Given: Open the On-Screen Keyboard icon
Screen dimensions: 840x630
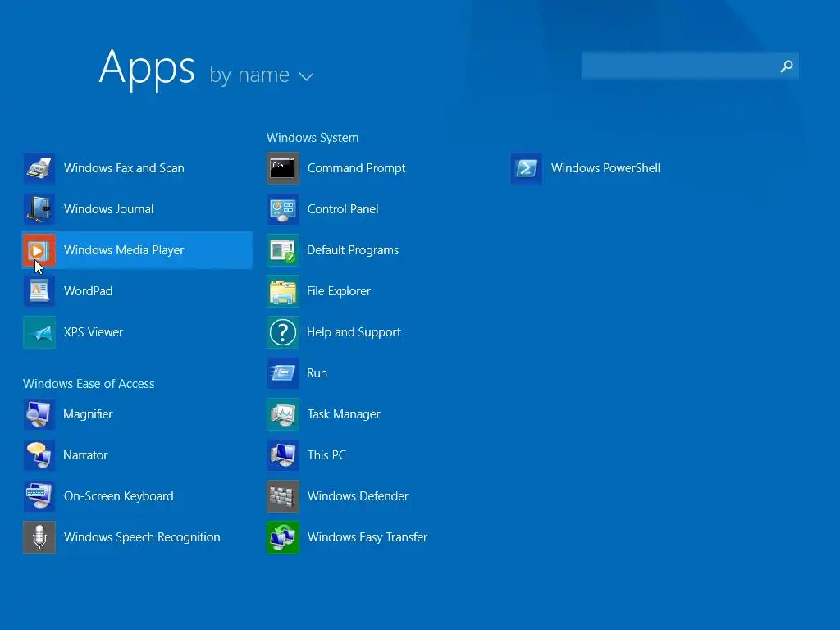Looking at the screenshot, I should pyautogui.click(x=39, y=496).
